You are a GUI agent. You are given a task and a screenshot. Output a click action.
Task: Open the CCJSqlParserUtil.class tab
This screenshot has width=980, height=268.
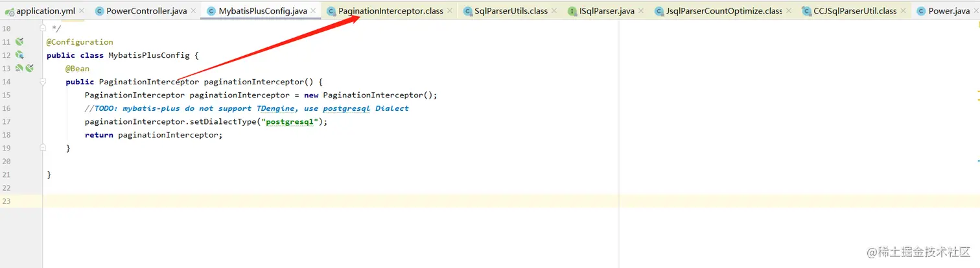[854, 11]
